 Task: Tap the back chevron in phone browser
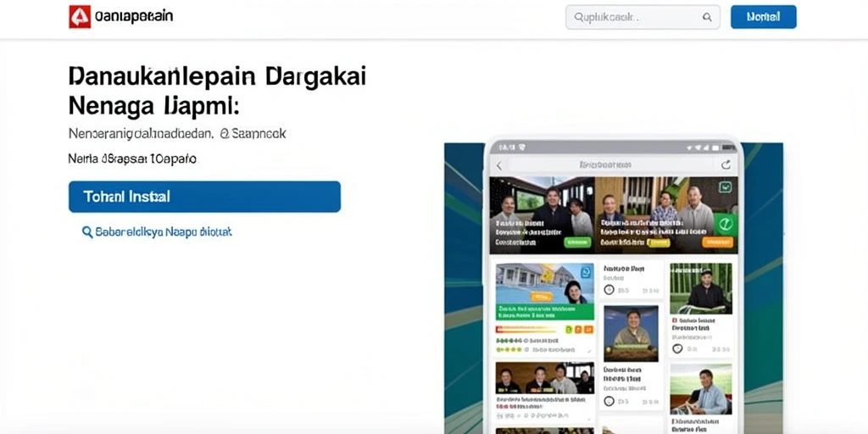(x=498, y=165)
